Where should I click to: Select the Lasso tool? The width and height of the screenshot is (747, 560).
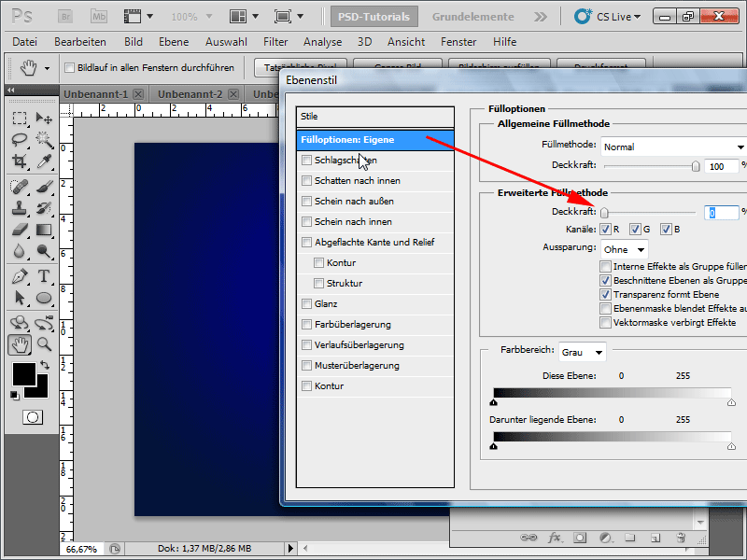pos(19,139)
